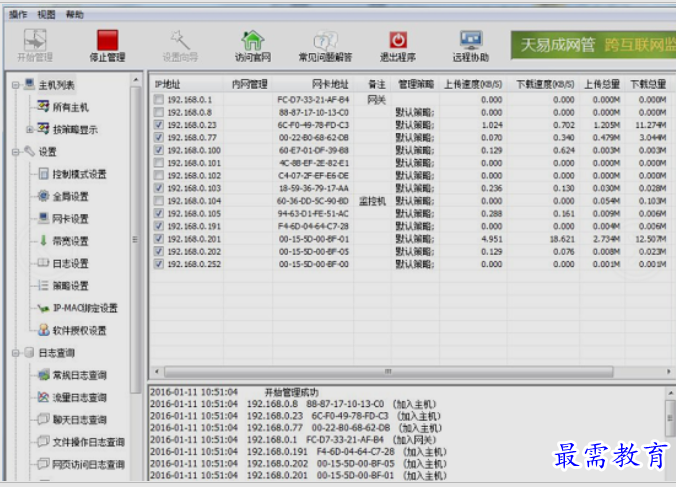Click the 18.621 download speed value
This screenshot has height=487, width=676.
[x=562, y=239]
